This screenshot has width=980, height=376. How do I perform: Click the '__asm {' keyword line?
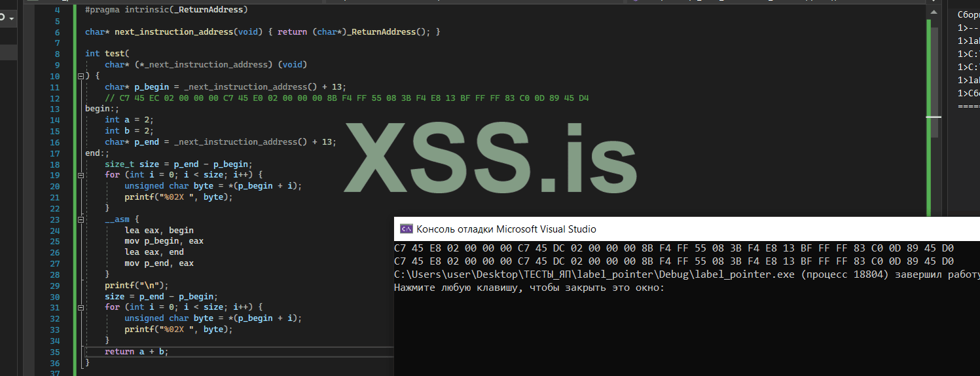pyautogui.click(x=122, y=219)
